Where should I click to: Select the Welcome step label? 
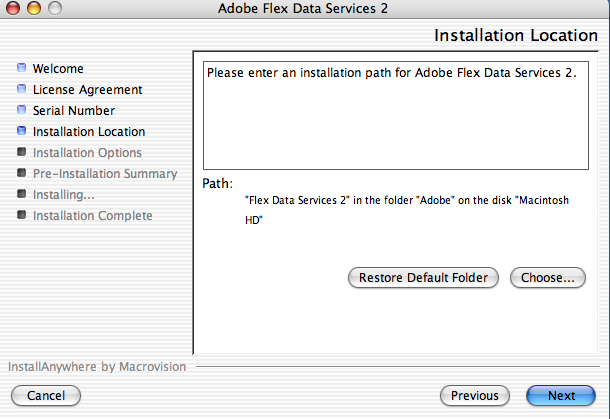(x=58, y=69)
